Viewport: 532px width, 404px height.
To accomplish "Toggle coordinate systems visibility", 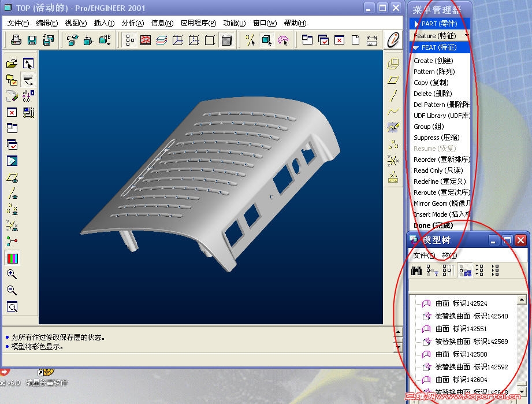I will (x=12, y=225).
